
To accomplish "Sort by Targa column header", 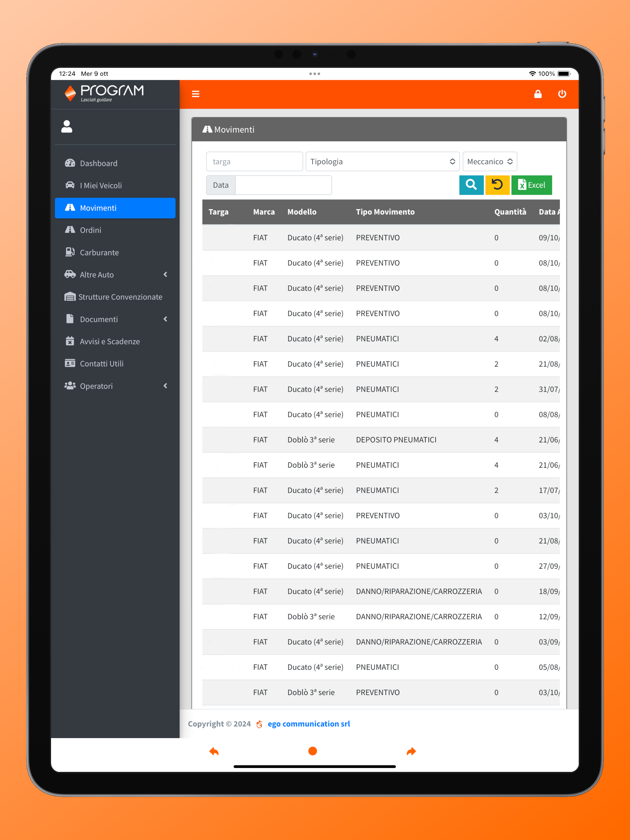I will (x=218, y=212).
